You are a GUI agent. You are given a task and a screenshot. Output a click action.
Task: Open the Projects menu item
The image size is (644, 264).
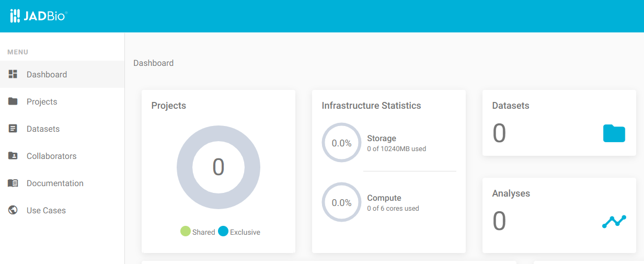(42, 101)
